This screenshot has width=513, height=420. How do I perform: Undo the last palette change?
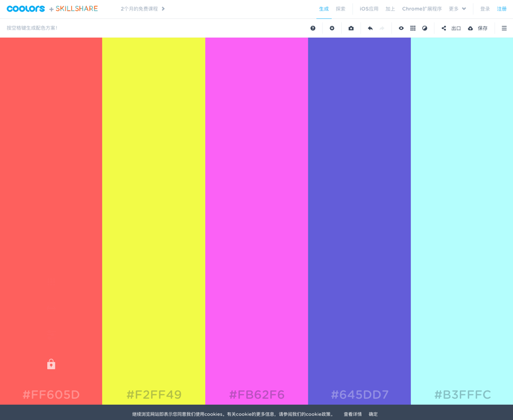(370, 28)
